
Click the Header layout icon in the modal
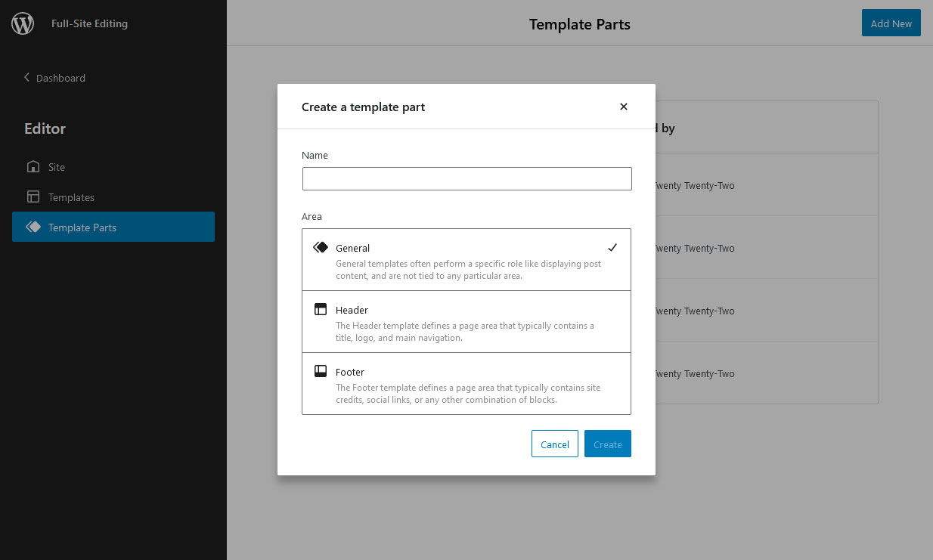coord(320,308)
